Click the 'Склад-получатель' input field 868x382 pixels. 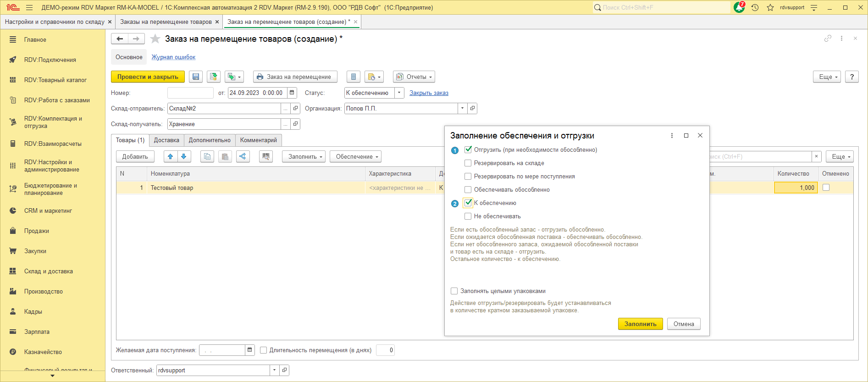224,124
